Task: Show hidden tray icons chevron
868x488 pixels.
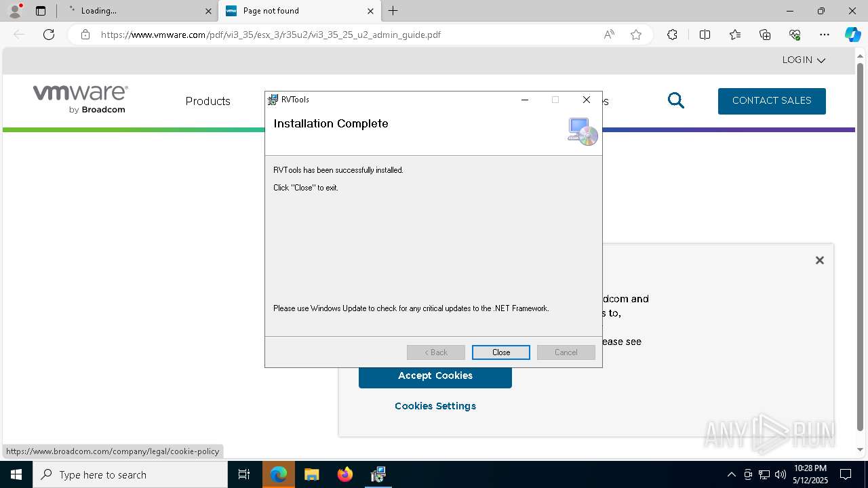Action: (731, 474)
